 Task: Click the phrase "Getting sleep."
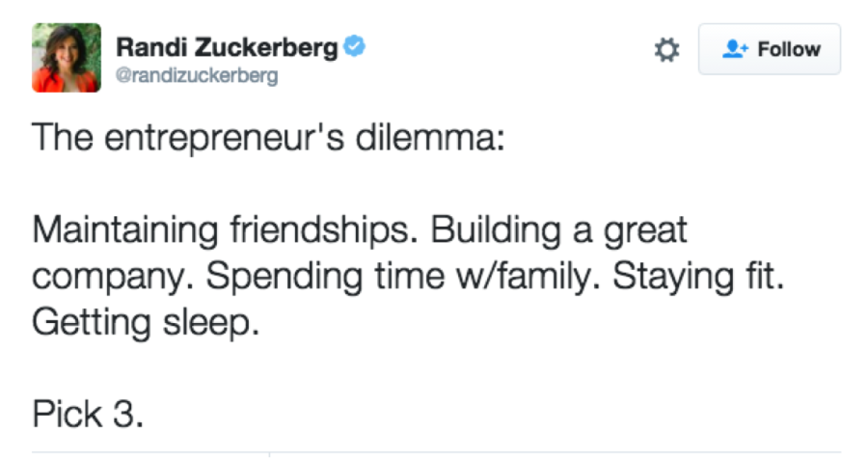point(147,321)
